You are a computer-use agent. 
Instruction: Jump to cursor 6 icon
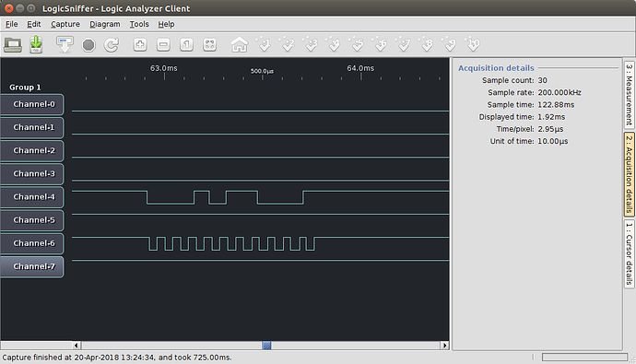click(381, 44)
